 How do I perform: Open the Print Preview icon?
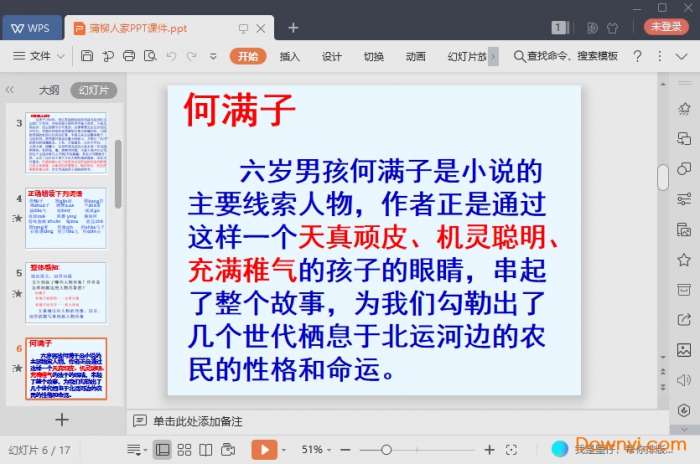(x=150, y=56)
